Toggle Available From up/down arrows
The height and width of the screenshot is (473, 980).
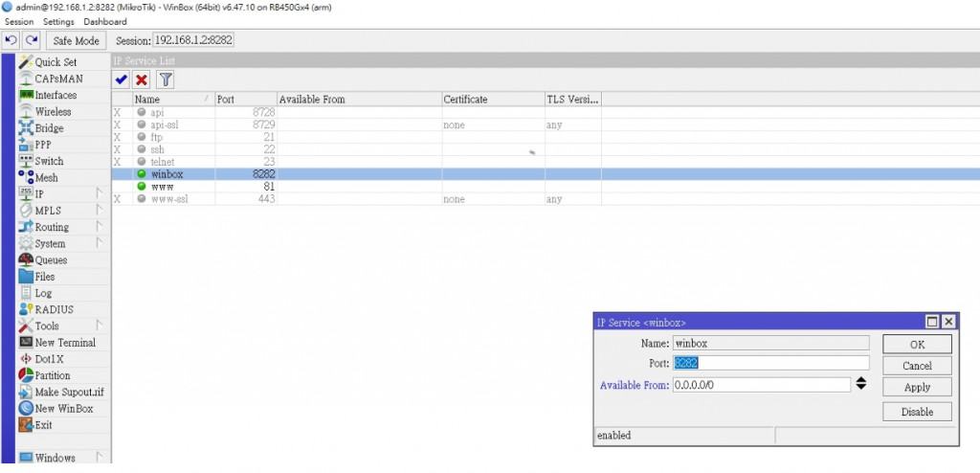[x=861, y=384]
